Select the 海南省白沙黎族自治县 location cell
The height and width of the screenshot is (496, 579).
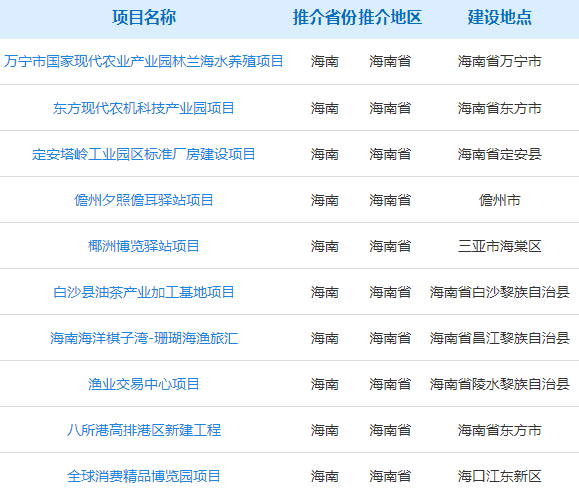[x=500, y=292]
